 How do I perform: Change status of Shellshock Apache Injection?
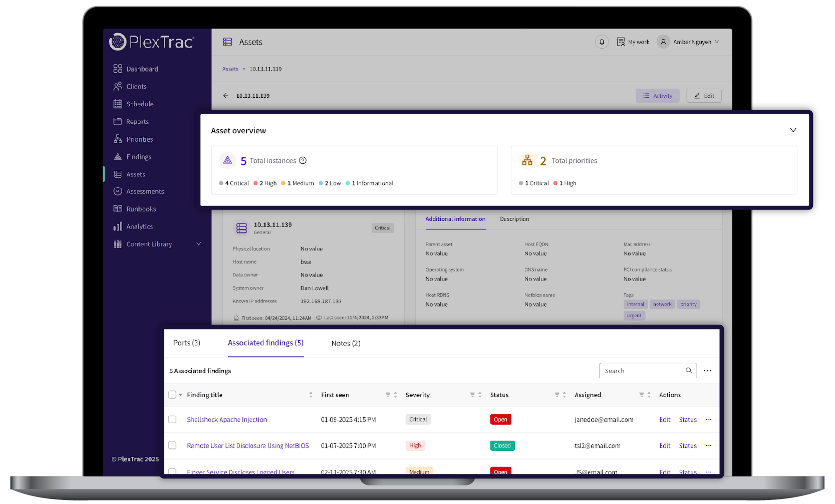(x=688, y=420)
